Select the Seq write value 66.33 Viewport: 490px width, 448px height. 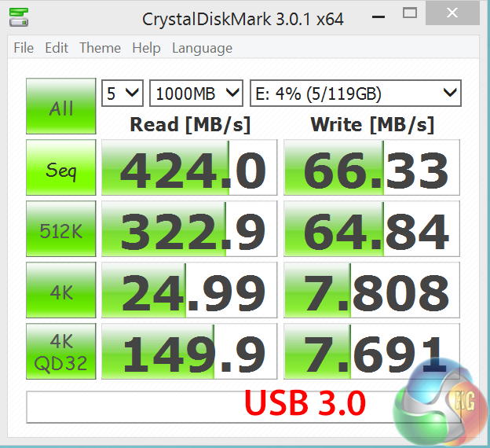pos(372,167)
